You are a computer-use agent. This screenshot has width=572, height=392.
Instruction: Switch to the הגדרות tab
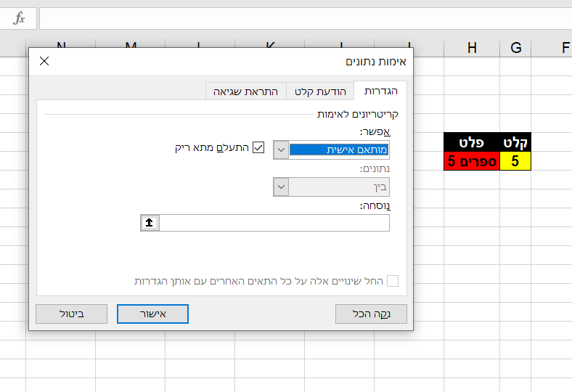(380, 91)
